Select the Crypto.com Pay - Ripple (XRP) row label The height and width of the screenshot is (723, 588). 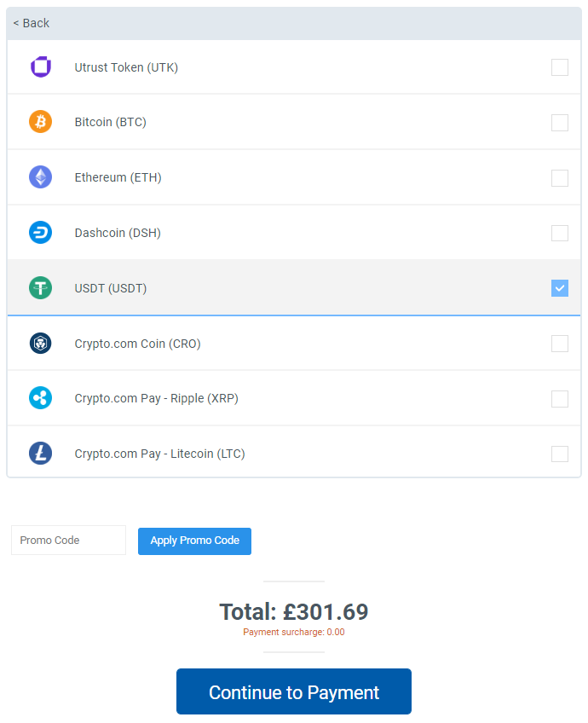pos(156,398)
